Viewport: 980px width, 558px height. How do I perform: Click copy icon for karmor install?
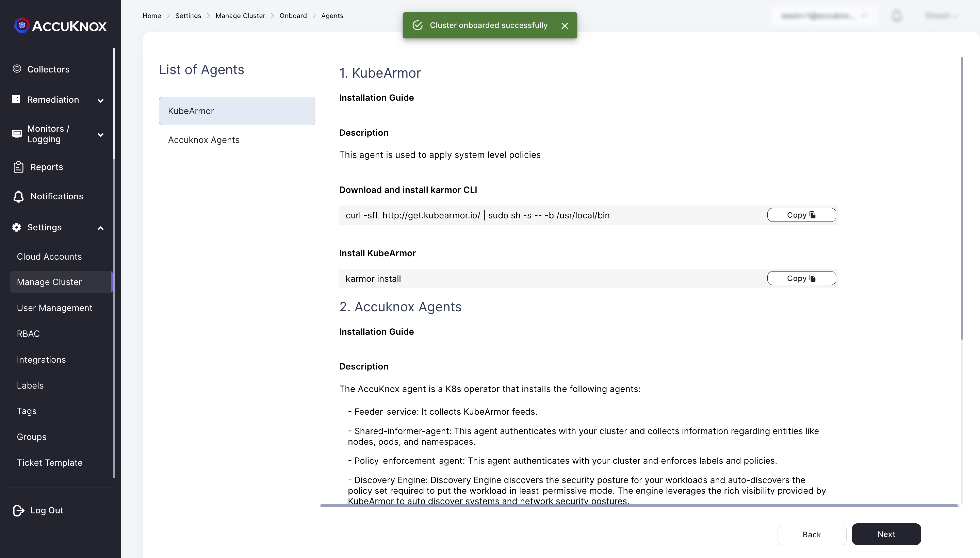point(813,278)
